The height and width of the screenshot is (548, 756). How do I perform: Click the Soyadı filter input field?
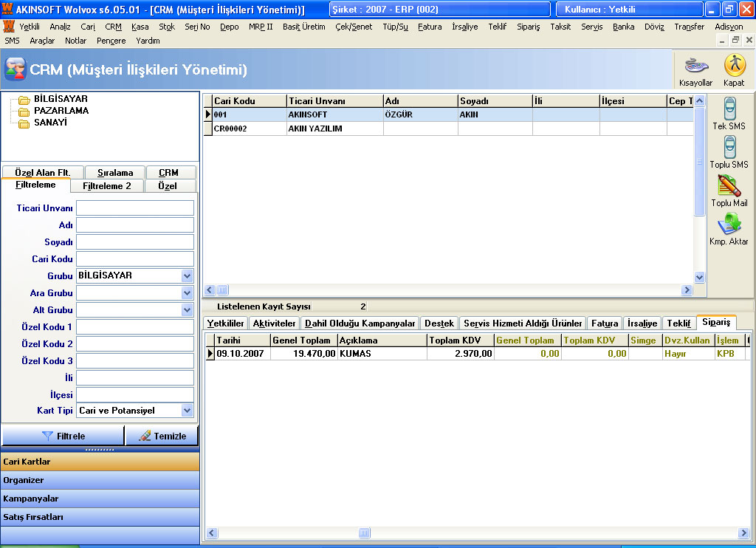tap(135, 242)
